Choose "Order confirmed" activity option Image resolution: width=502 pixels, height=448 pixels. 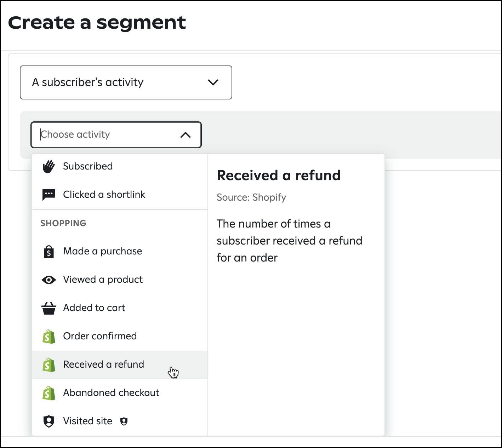pos(100,336)
